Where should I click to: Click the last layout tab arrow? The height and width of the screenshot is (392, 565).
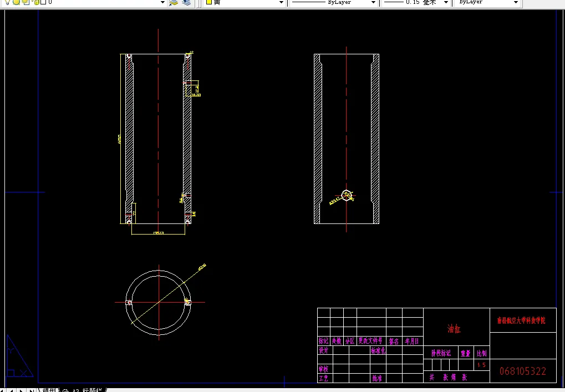tap(32, 390)
